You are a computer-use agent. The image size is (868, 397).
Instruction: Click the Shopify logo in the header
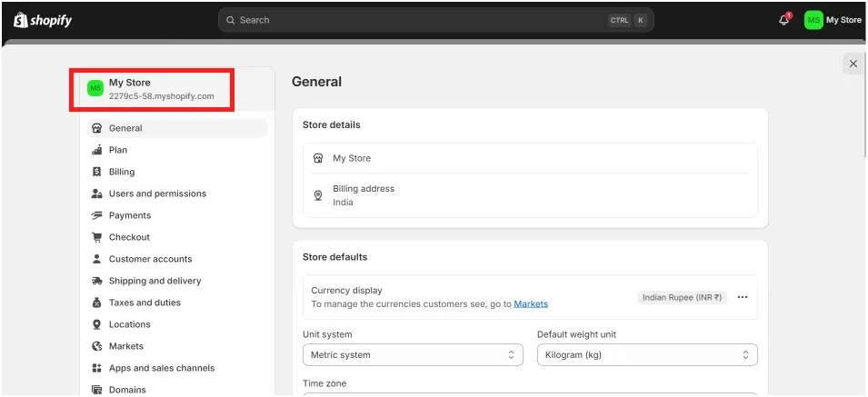[43, 21]
